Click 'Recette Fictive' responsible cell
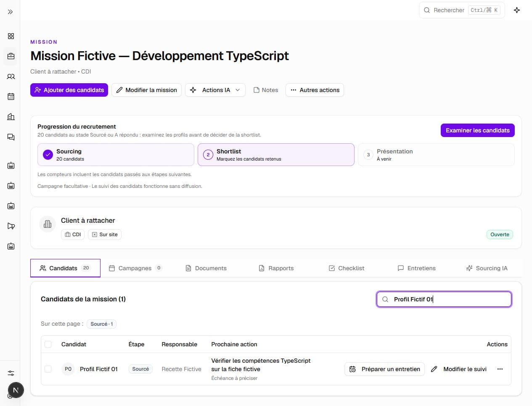 tap(181, 369)
